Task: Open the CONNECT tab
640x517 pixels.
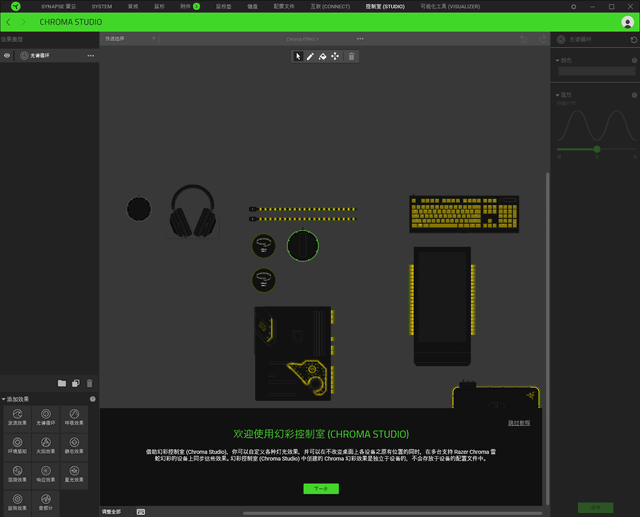Action: [330, 7]
